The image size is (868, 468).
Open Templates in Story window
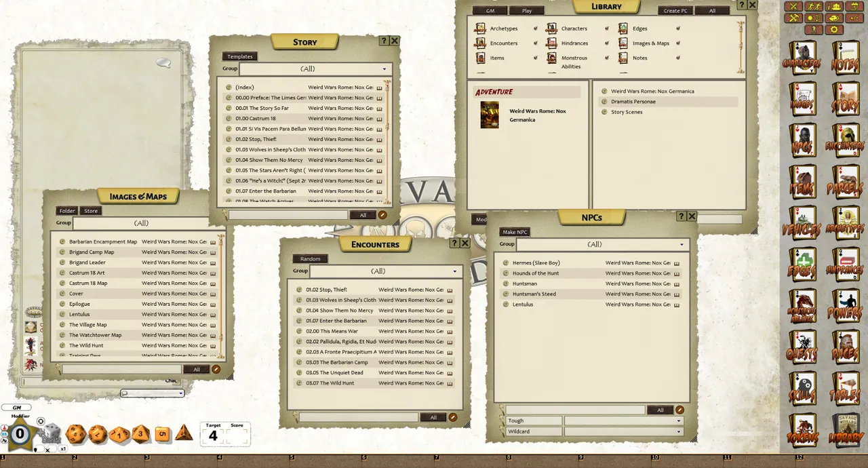[239, 57]
